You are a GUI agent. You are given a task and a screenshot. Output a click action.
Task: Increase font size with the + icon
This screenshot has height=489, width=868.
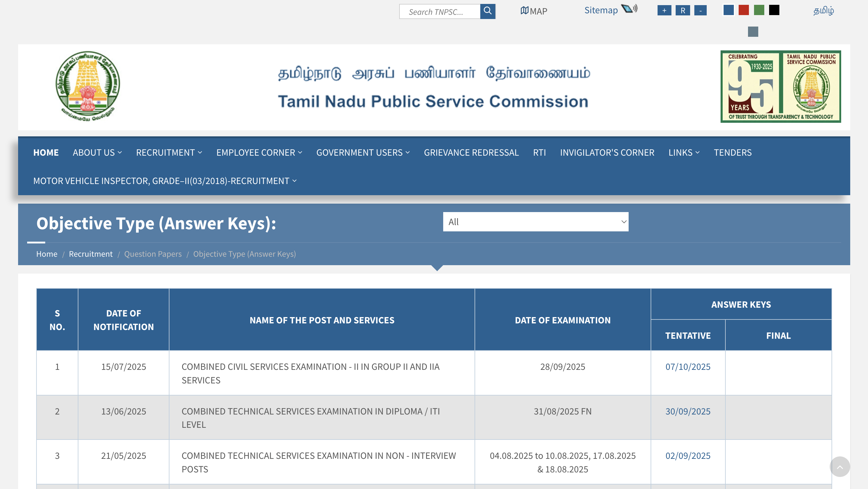pos(664,11)
